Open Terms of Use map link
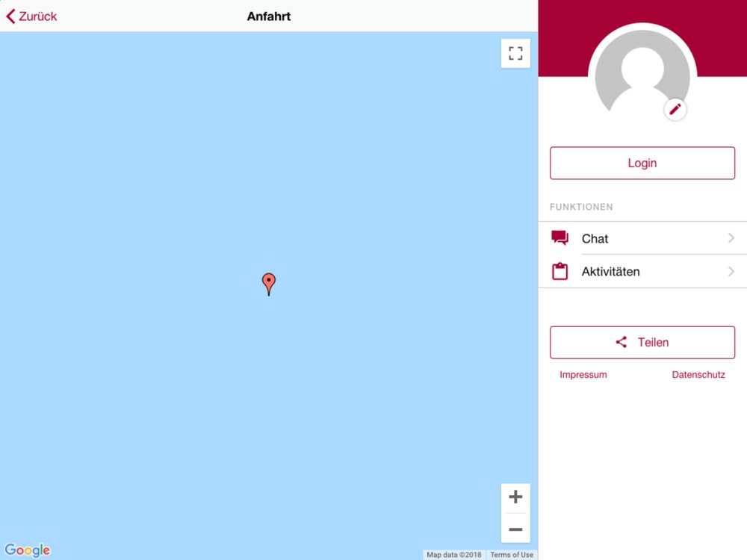Screen dimensions: 747x560 (512, 555)
